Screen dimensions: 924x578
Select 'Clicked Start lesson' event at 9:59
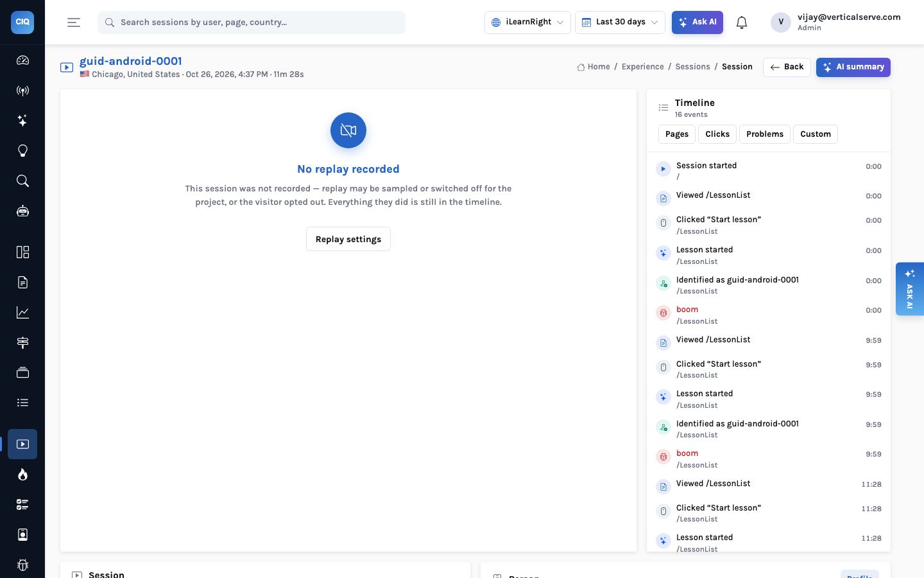click(x=769, y=369)
